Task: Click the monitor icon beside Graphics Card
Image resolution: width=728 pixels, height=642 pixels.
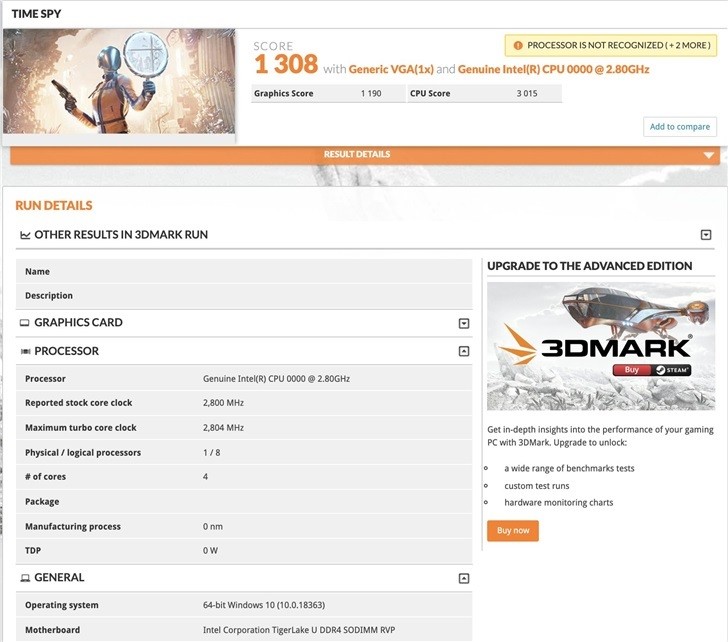Action: pos(25,323)
